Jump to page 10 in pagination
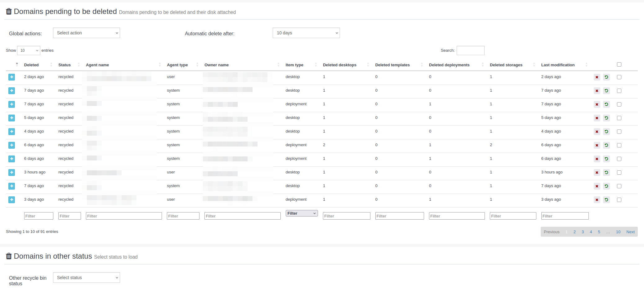Viewport: 644px width, 289px height. coord(618,232)
